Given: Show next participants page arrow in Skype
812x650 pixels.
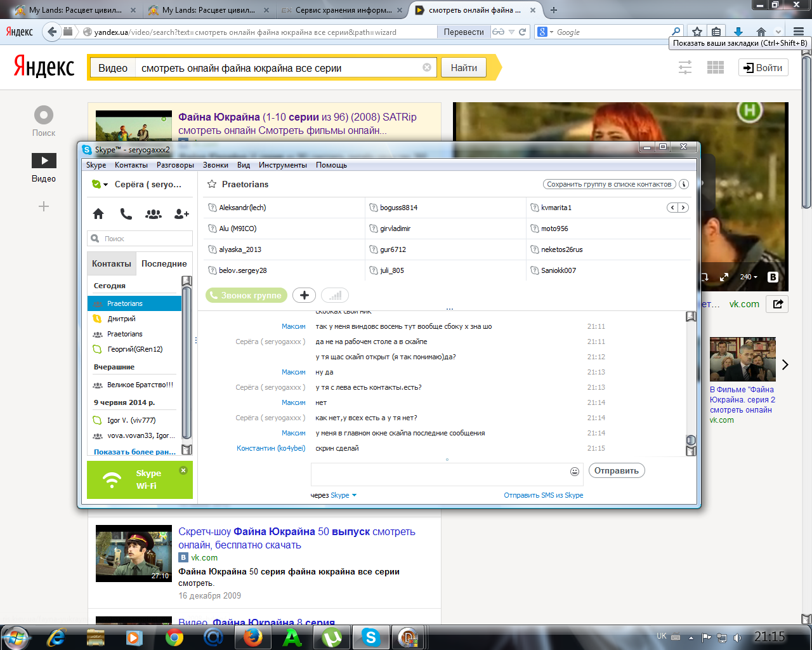Looking at the screenshot, I should pos(683,208).
